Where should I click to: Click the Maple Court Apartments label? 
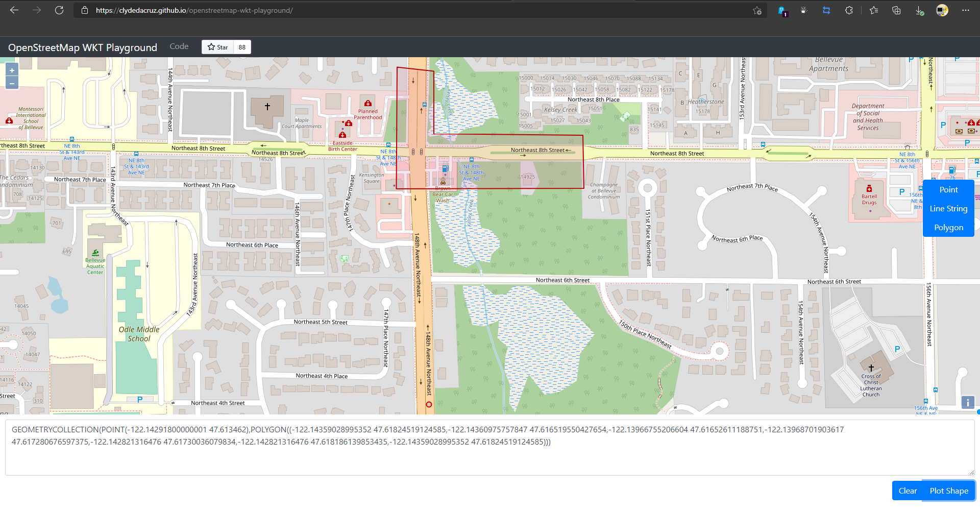click(302, 124)
